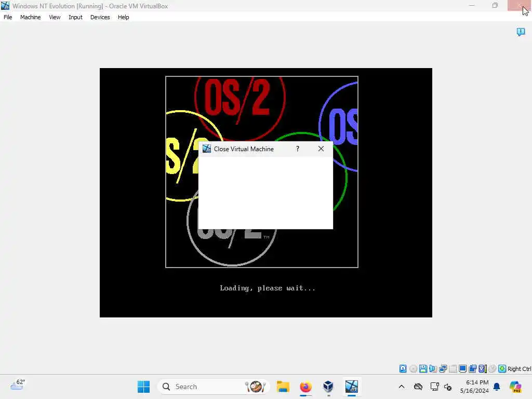Screen dimensions: 532x399
Task: Close the Close Virtual Machine dialog
Action: pyautogui.click(x=321, y=149)
